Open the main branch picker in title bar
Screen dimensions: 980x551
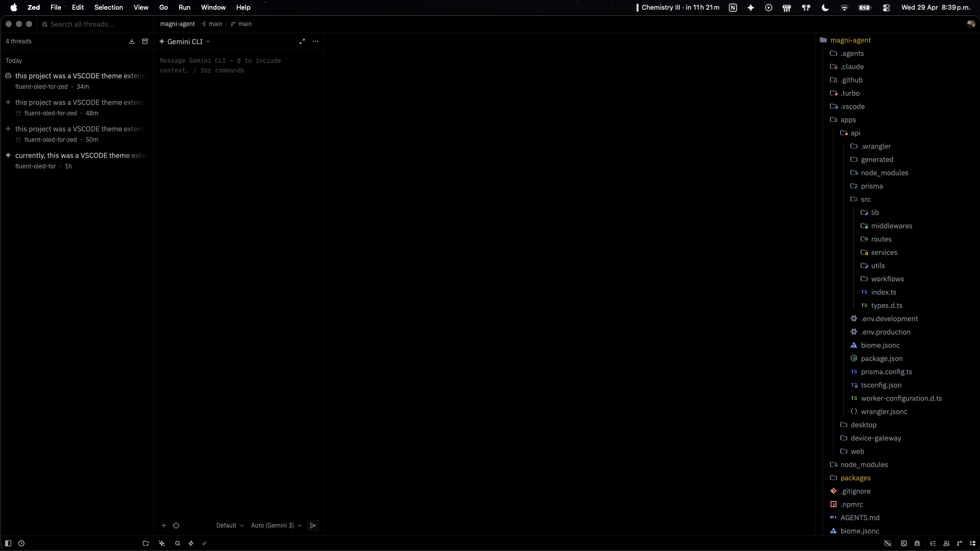click(241, 24)
